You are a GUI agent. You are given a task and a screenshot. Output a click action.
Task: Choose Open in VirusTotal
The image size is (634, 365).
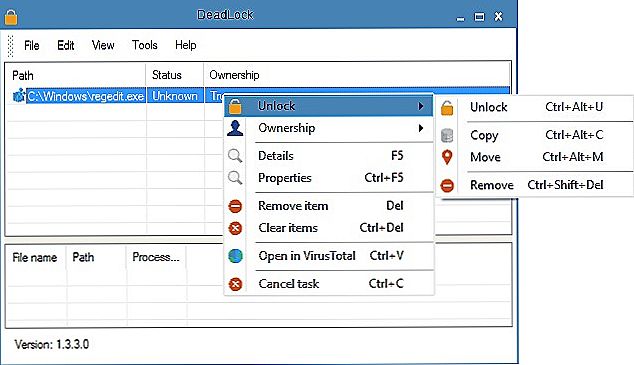329,256
